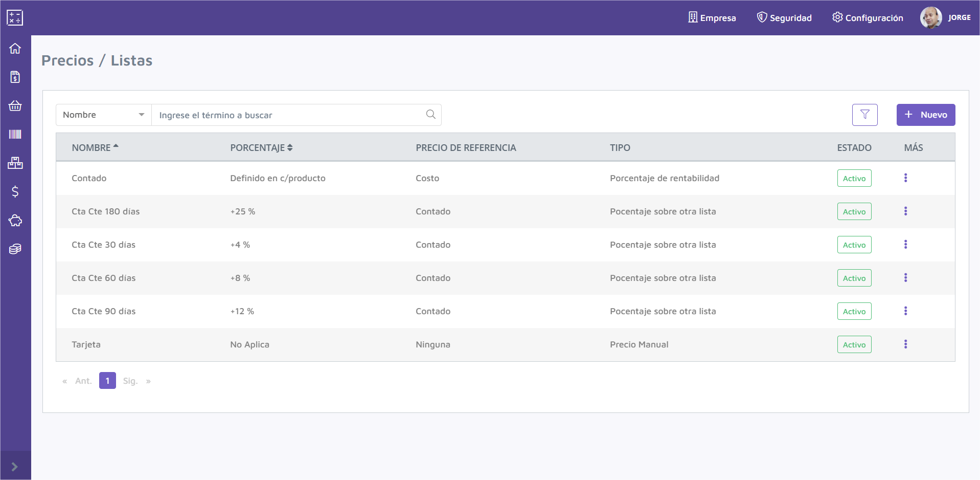Click the TIPO column header

[x=620, y=147]
